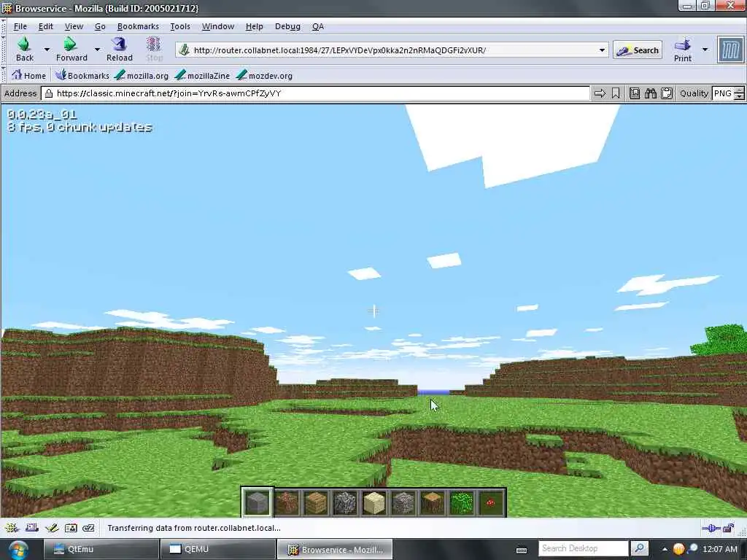The height and width of the screenshot is (560, 747).
Task: Open Navigator from the status bar component icon
Action: (x=12, y=528)
